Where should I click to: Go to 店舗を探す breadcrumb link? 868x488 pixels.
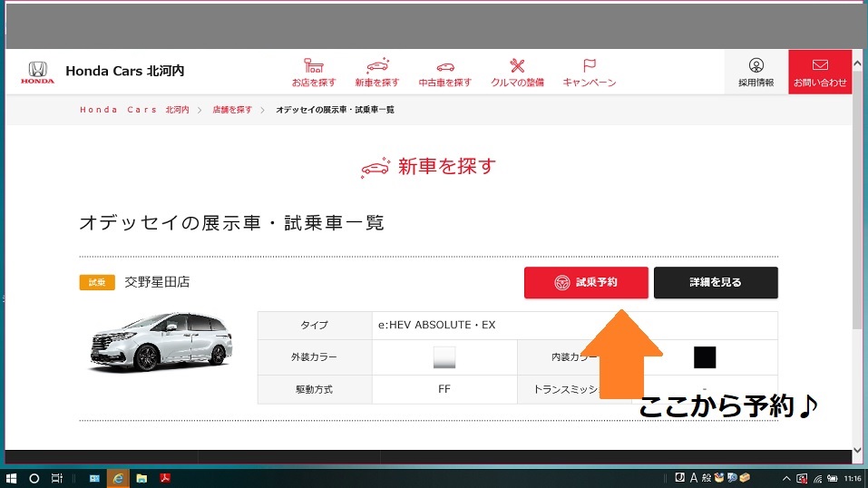coord(232,110)
